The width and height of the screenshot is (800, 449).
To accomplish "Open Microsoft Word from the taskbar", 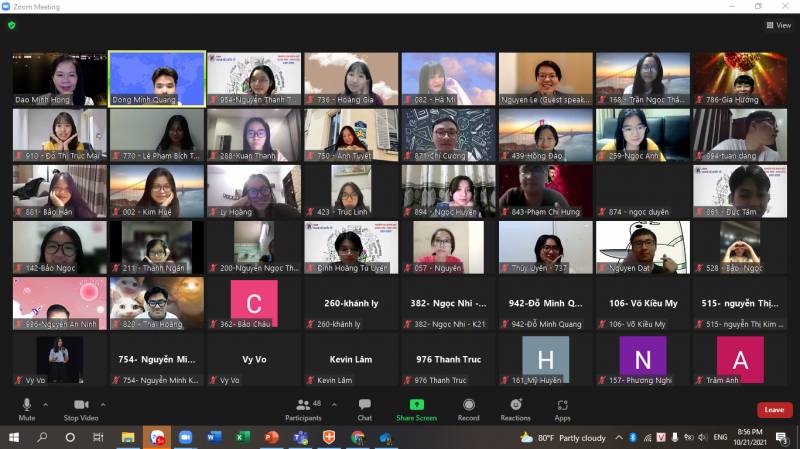I will click(x=214, y=437).
